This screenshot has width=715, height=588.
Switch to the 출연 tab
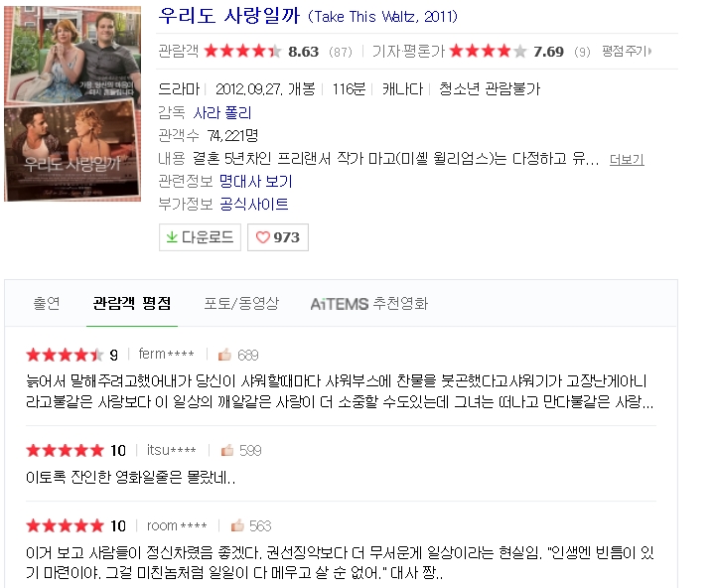47,303
